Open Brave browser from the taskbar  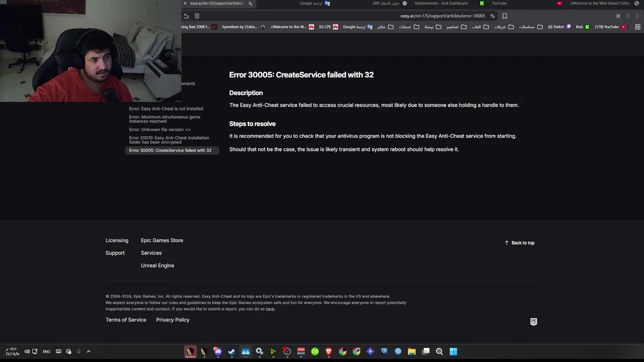pyautogui.click(x=329, y=351)
